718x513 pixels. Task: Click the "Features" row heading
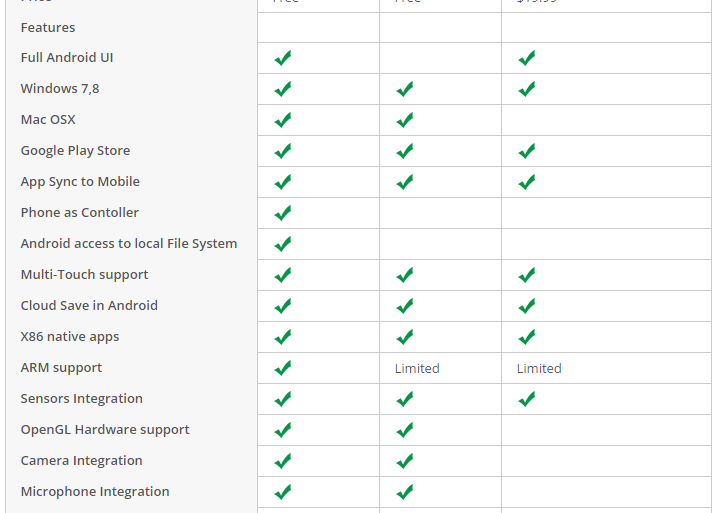[48, 27]
